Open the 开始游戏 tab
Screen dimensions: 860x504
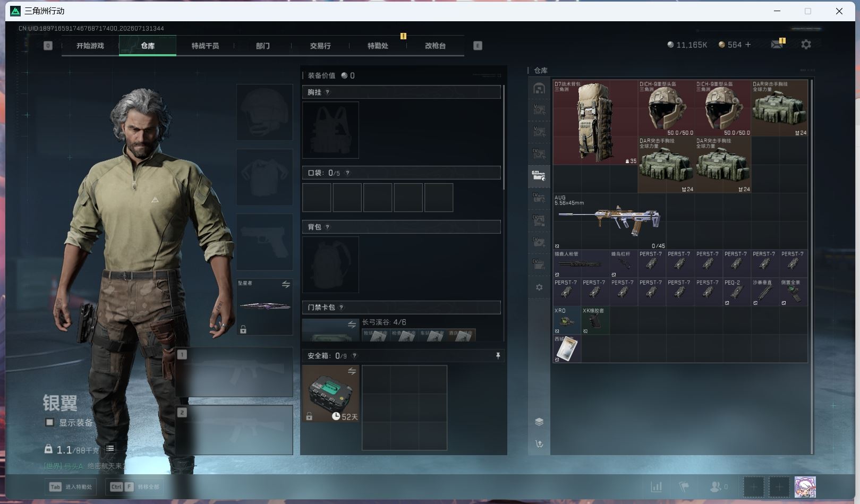point(90,46)
